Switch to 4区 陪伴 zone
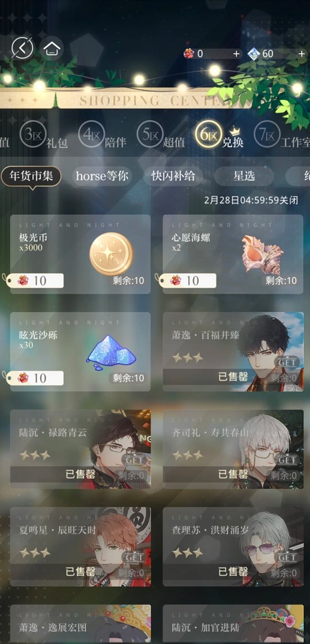Viewport: 310px width, 644px height. (x=103, y=136)
